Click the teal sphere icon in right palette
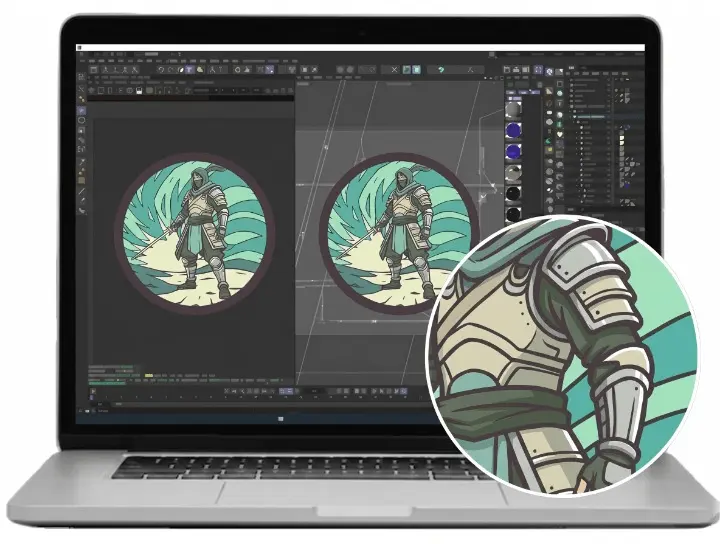Image resolution: width=720 pixels, height=544 pixels. [x=560, y=93]
